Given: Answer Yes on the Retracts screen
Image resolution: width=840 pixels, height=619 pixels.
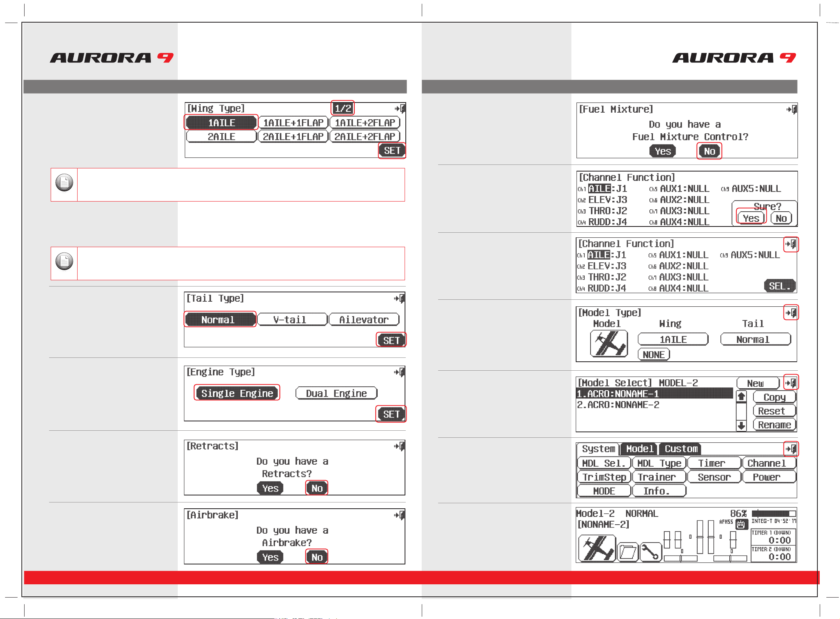Looking at the screenshot, I should [270, 488].
